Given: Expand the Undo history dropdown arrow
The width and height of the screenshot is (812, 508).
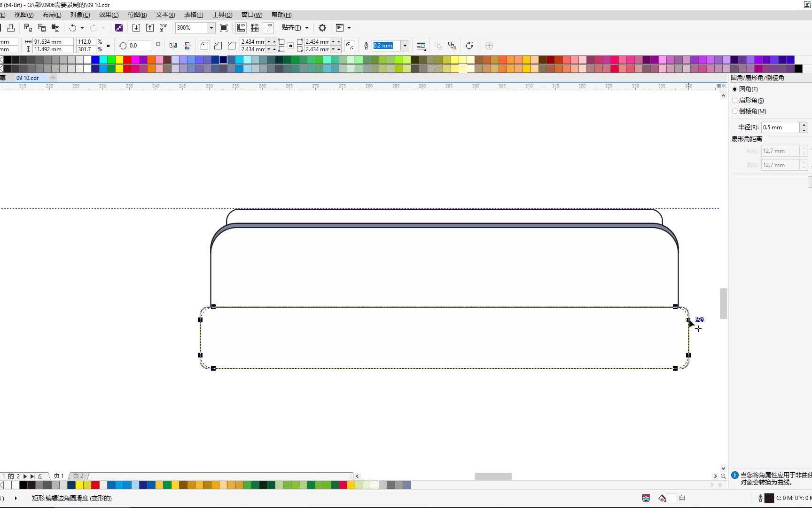Looking at the screenshot, I should pos(82,28).
